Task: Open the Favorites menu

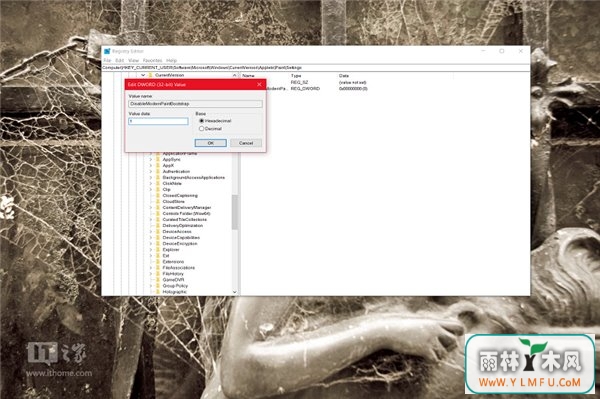Action: tap(152, 61)
